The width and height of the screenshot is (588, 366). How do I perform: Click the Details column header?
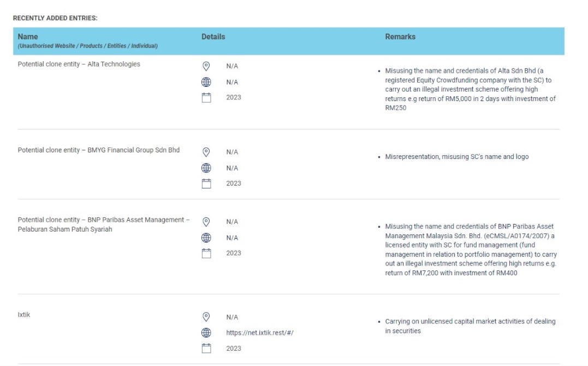point(213,37)
